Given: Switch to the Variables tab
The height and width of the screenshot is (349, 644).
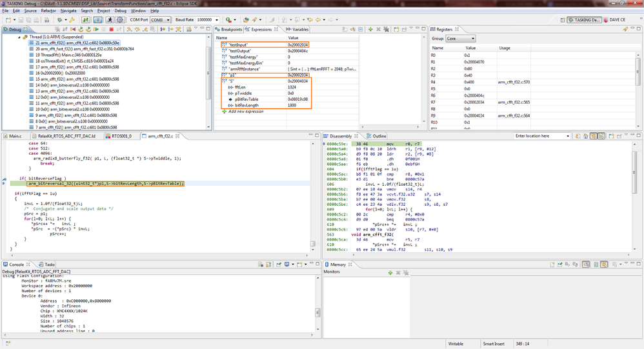Looking at the screenshot, I should pos(297,30).
